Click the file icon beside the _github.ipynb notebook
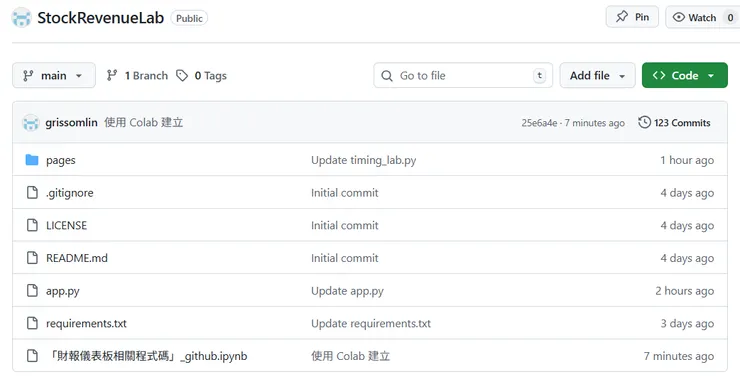This screenshot has height=379, width=740. pos(32,355)
